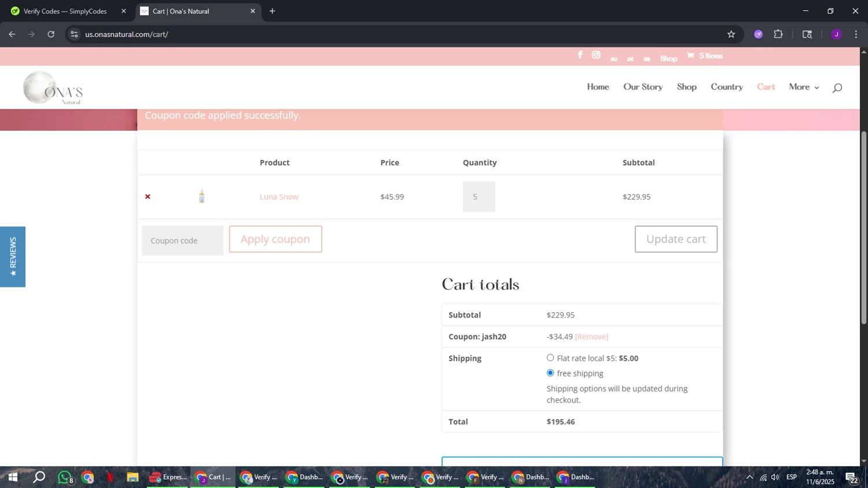The image size is (868, 488).
Task: Click the Ona's Natural logo
Action: (x=53, y=88)
